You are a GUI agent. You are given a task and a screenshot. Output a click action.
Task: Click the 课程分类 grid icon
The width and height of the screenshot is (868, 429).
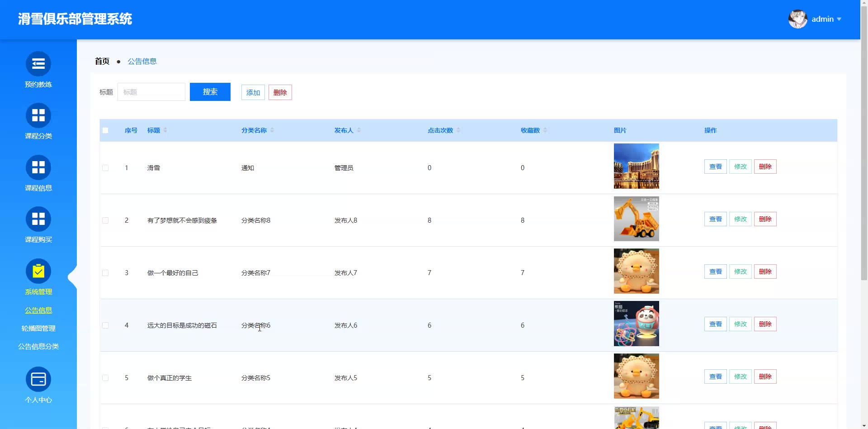(x=38, y=115)
